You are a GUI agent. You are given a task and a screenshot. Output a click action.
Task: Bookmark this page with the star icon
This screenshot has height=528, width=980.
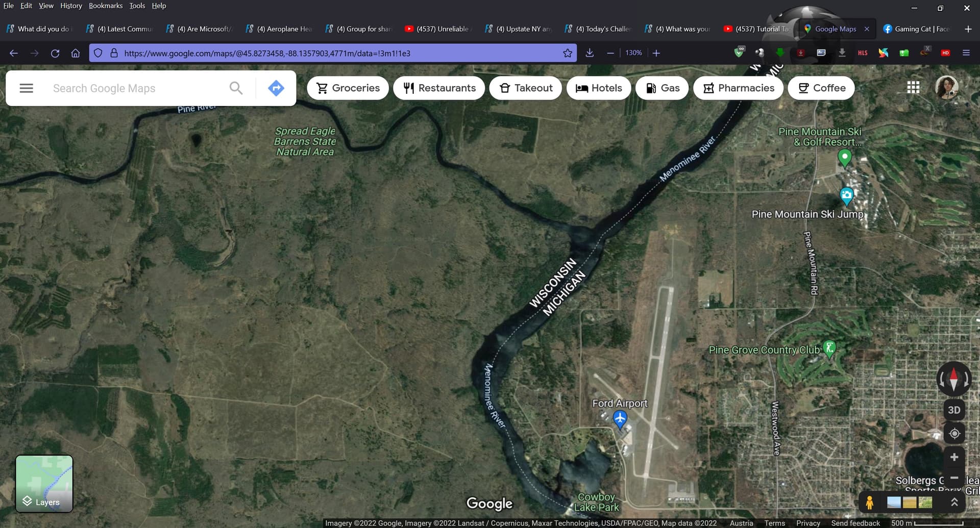pyautogui.click(x=567, y=53)
